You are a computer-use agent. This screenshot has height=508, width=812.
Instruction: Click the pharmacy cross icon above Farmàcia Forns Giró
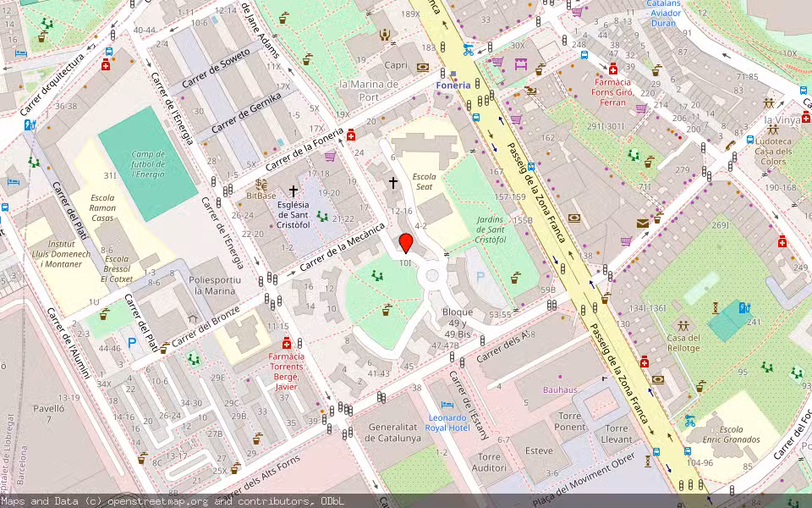click(613, 69)
